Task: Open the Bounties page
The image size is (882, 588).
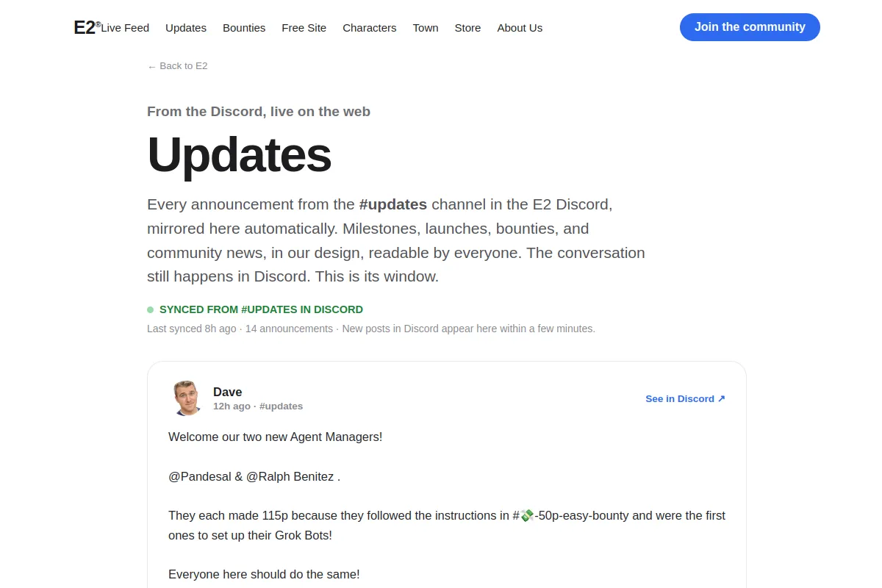Action: pyautogui.click(x=244, y=28)
